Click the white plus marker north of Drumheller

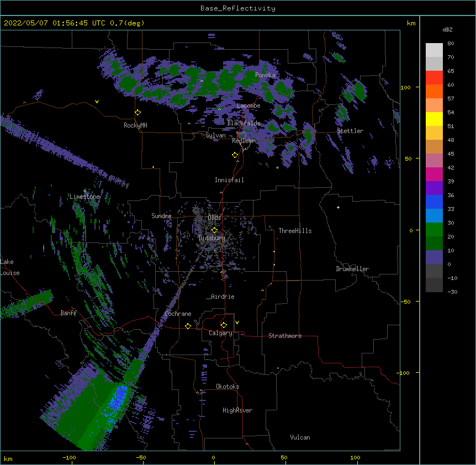[x=338, y=207]
